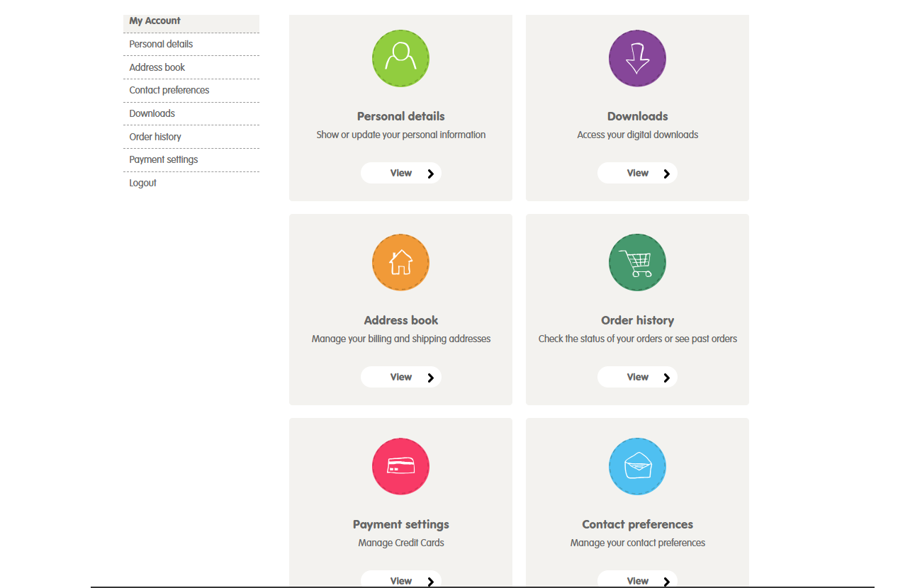
Task: Open Personal details from the sidebar
Action: 160,44
